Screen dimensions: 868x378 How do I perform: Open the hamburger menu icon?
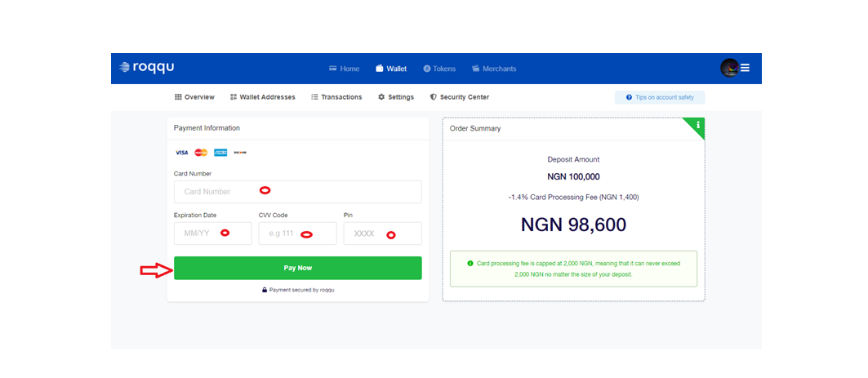[x=746, y=68]
